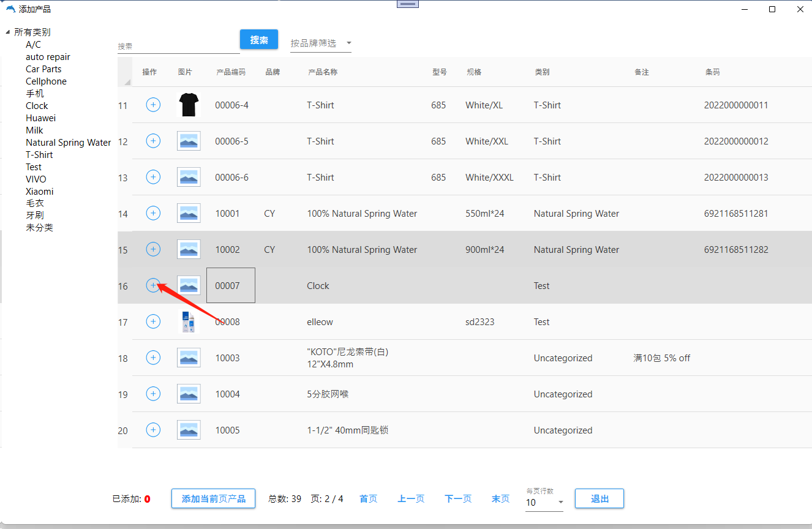Viewport: 812px width, 529px height.
Task: Jump to the last page with 末页
Action: (500, 499)
